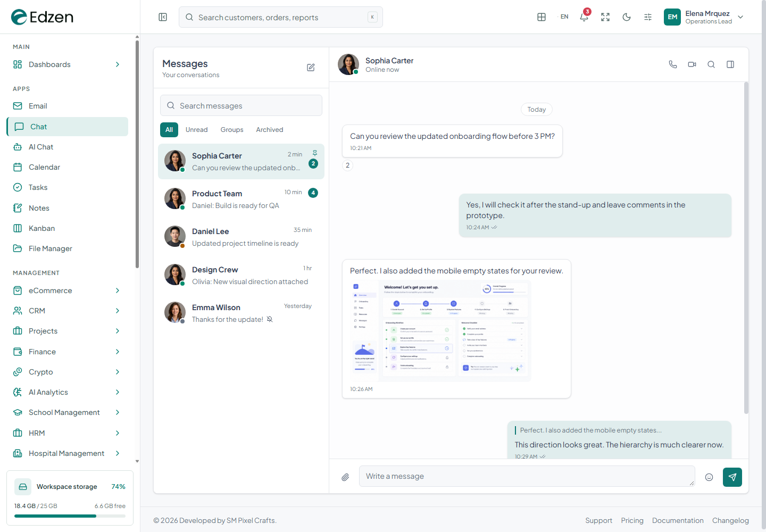Compose a new message with the edit icon

[x=311, y=68]
